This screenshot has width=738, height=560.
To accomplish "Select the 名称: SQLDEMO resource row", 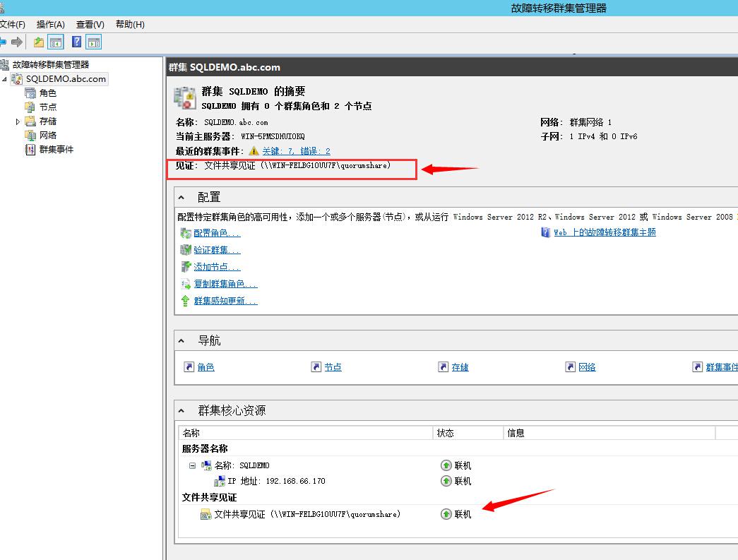I will click(242, 465).
